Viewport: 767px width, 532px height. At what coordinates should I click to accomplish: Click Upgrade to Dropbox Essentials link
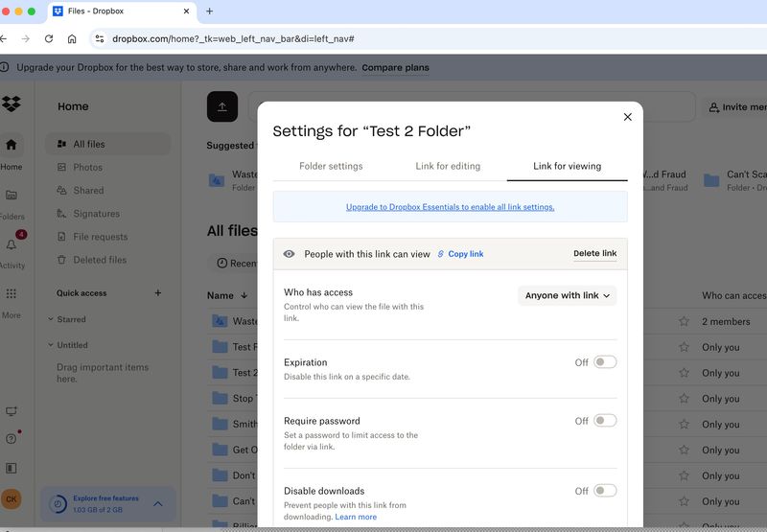(x=450, y=207)
